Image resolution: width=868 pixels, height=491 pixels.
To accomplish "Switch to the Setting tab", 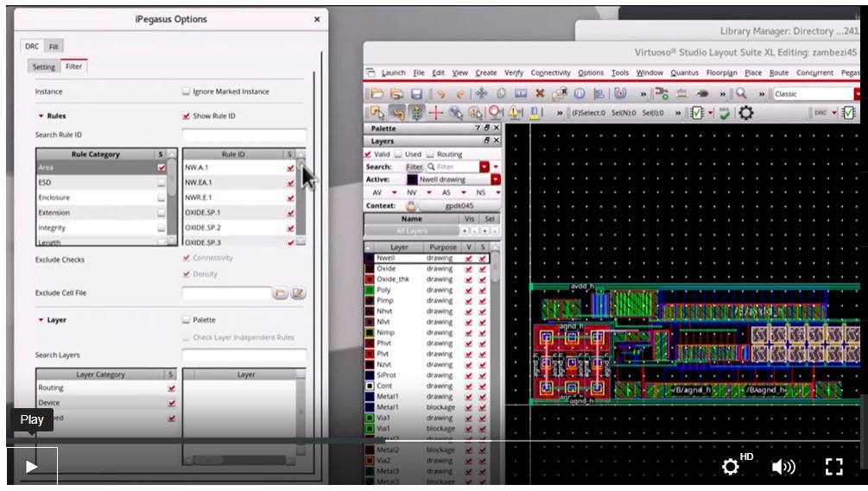I will tap(43, 66).
